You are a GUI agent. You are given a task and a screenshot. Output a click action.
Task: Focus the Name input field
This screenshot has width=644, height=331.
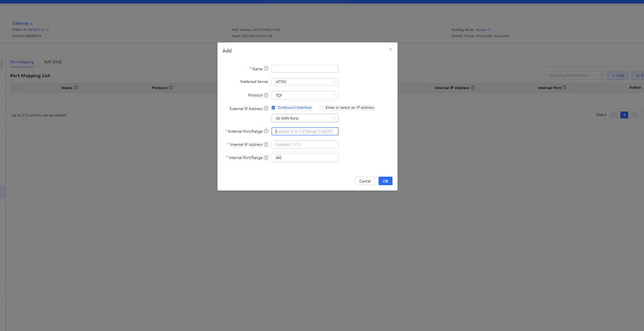(x=305, y=69)
